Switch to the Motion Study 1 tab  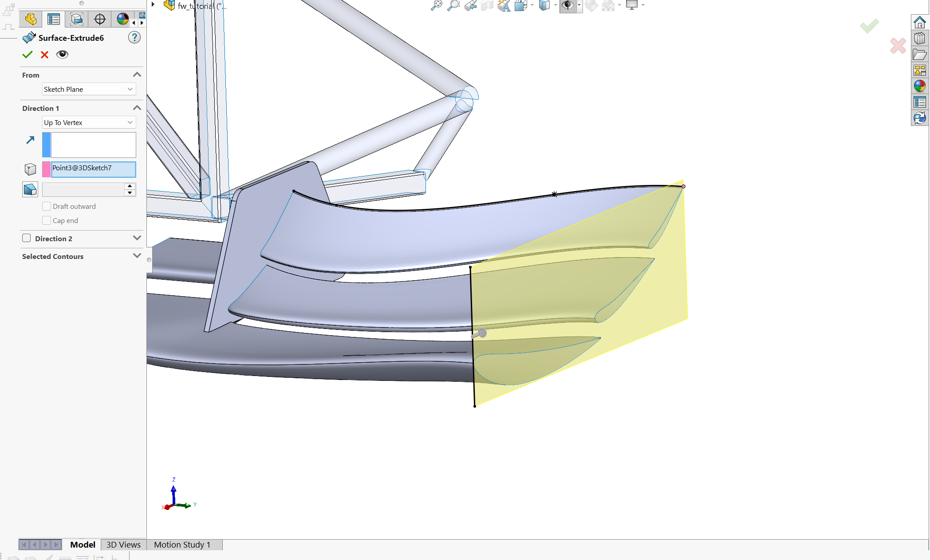pos(182,544)
